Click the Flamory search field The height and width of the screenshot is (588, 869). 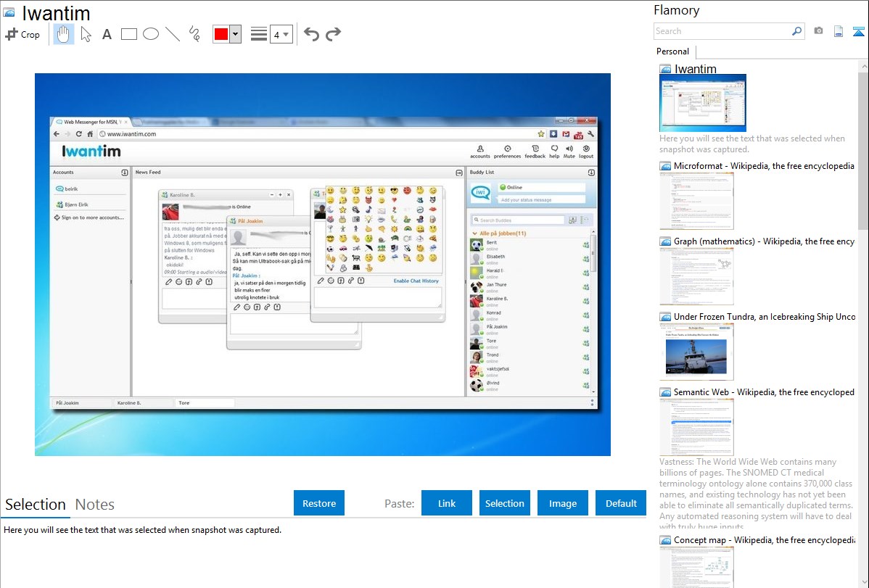tap(722, 31)
